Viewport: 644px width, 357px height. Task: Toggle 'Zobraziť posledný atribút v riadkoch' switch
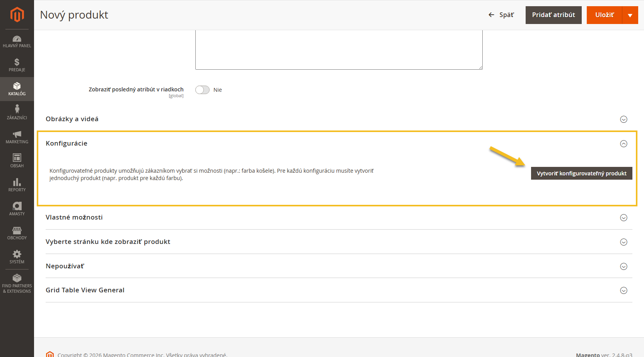(x=202, y=90)
